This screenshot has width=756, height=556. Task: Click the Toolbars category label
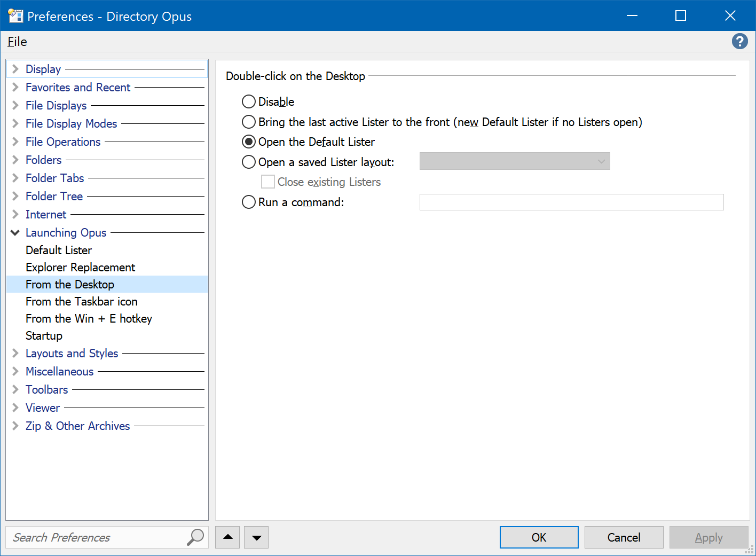click(x=47, y=389)
